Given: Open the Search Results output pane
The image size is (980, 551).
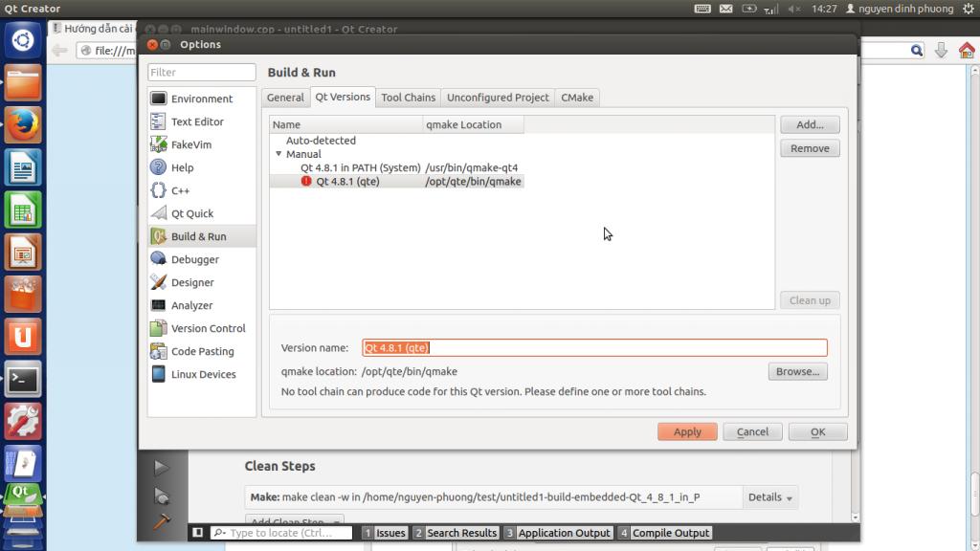Looking at the screenshot, I should (456, 533).
